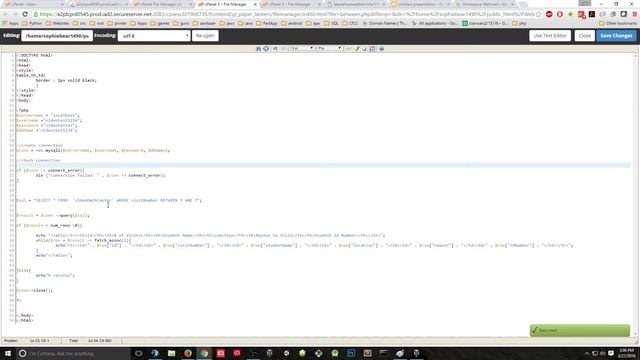This screenshot has width=640, height=360.
Task: Click the Apps shortcut in bookmarks bar
Action: [x=11, y=23]
